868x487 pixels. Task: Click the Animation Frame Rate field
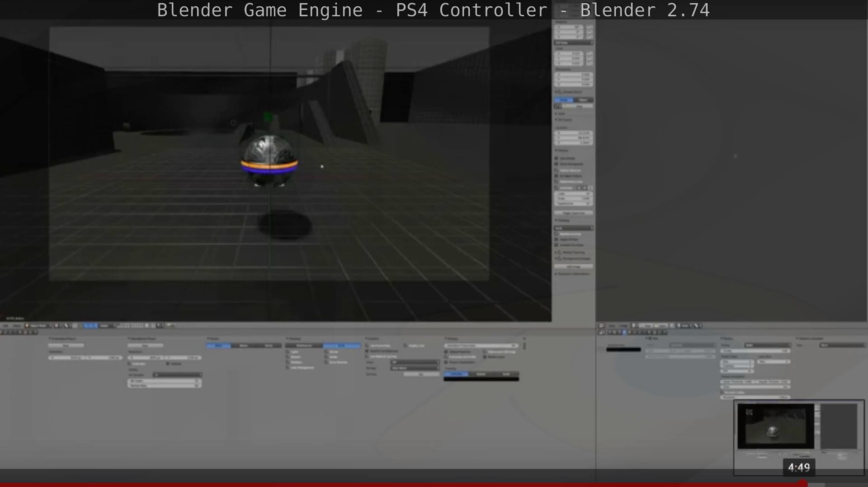481,346
